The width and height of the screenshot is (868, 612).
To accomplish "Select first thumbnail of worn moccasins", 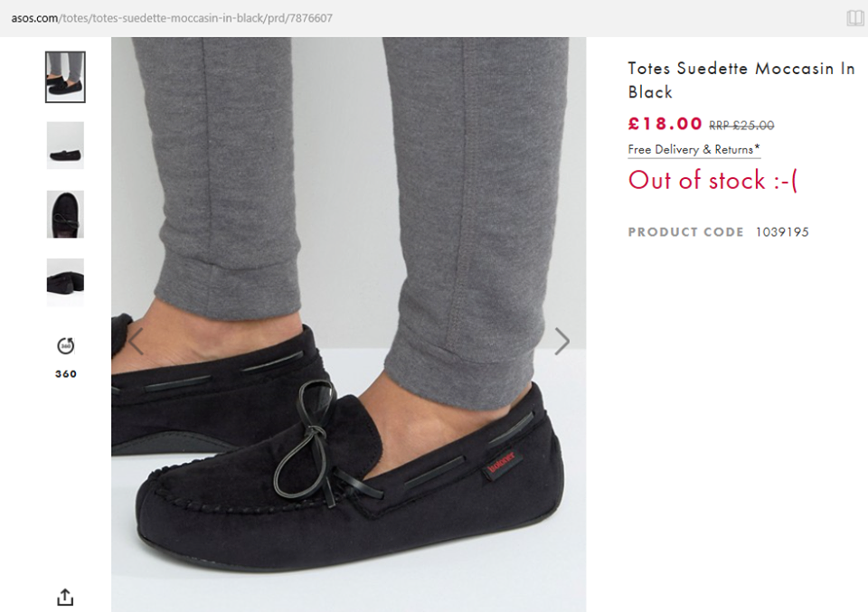I will pos(65,77).
